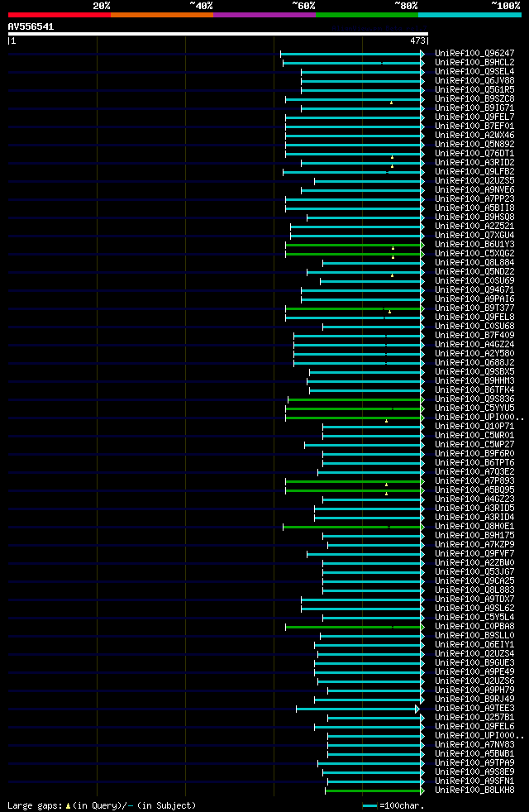Click the UniRef100_Q76DT1 label

(x=474, y=153)
